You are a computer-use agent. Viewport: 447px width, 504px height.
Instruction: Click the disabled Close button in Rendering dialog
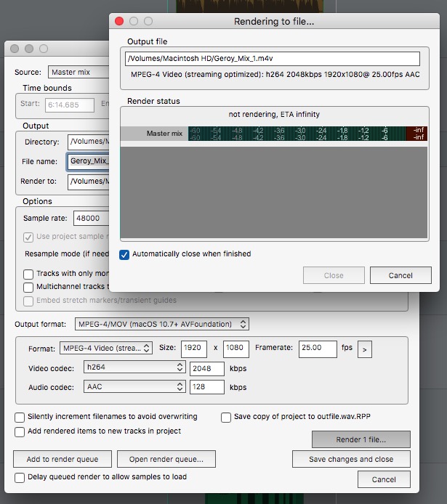(334, 275)
